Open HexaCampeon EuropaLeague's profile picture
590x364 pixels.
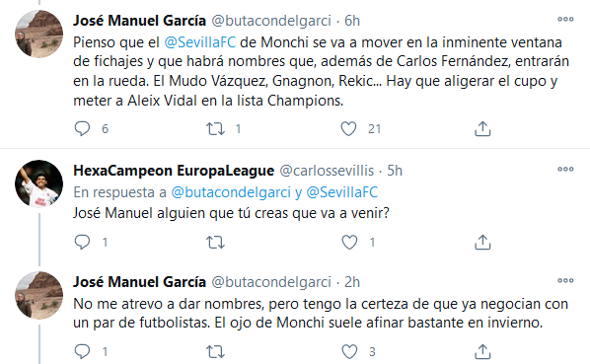(39, 183)
